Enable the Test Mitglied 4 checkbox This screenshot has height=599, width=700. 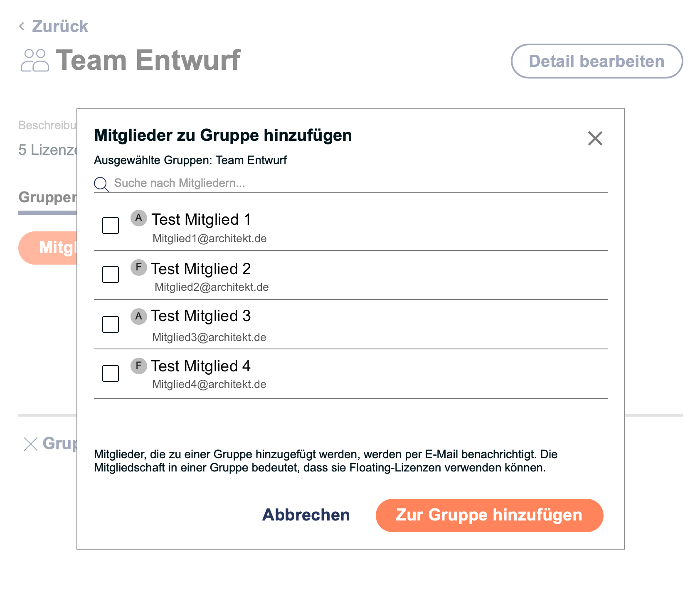pyautogui.click(x=111, y=373)
